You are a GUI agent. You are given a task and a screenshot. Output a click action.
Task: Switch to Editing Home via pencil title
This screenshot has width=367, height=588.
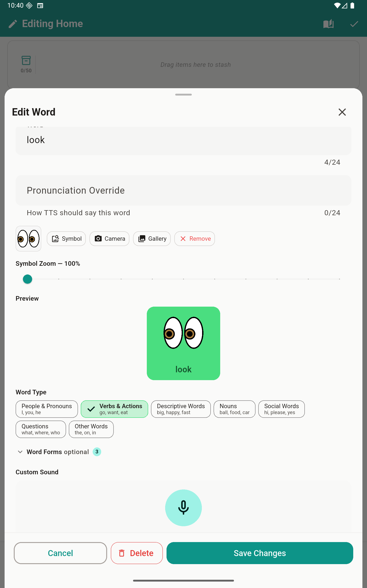click(45, 24)
